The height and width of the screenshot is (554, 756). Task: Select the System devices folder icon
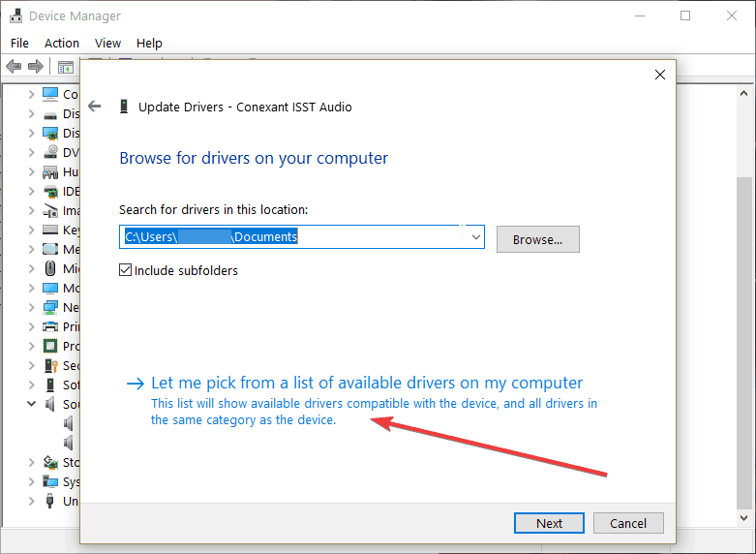pyautogui.click(x=50, y=481)
